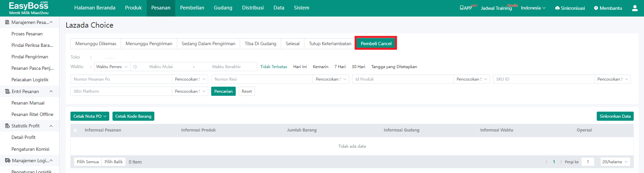Viewport: 644px width, 173px height.
Task: Select Kemarin time filter
Action: [x=320, y=67]
